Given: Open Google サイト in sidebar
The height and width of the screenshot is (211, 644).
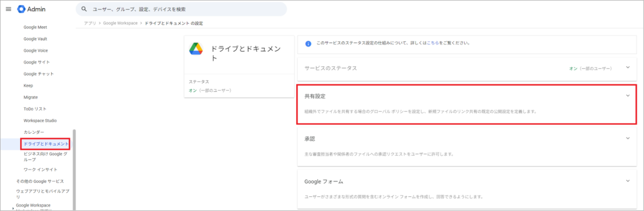Looking at the screenshot, I should 37,62.
